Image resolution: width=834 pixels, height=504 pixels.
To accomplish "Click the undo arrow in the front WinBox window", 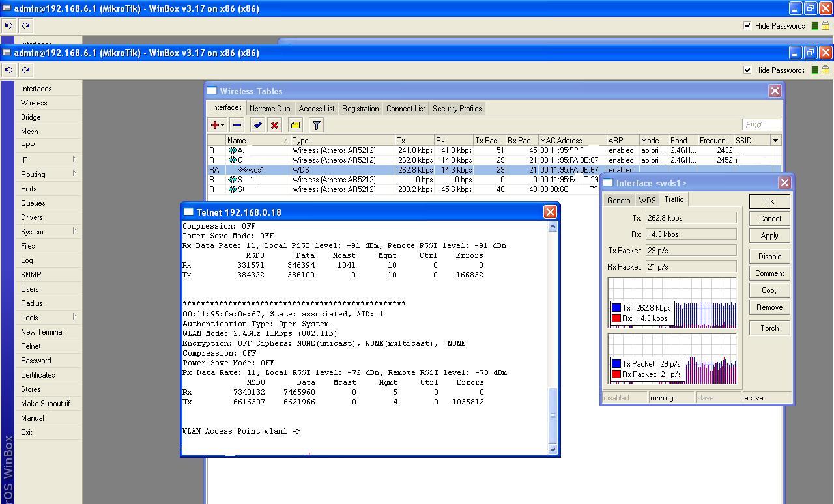I will [x=9, y=70].
